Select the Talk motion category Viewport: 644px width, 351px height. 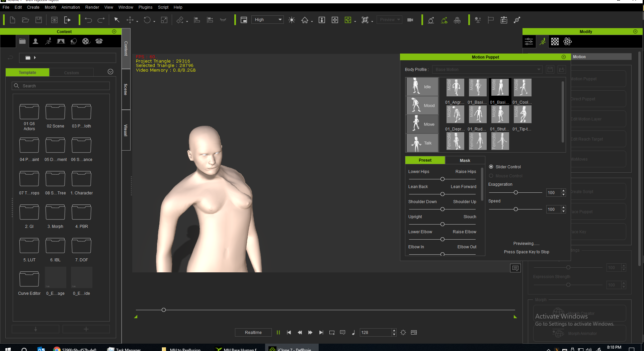click(422, 143)
